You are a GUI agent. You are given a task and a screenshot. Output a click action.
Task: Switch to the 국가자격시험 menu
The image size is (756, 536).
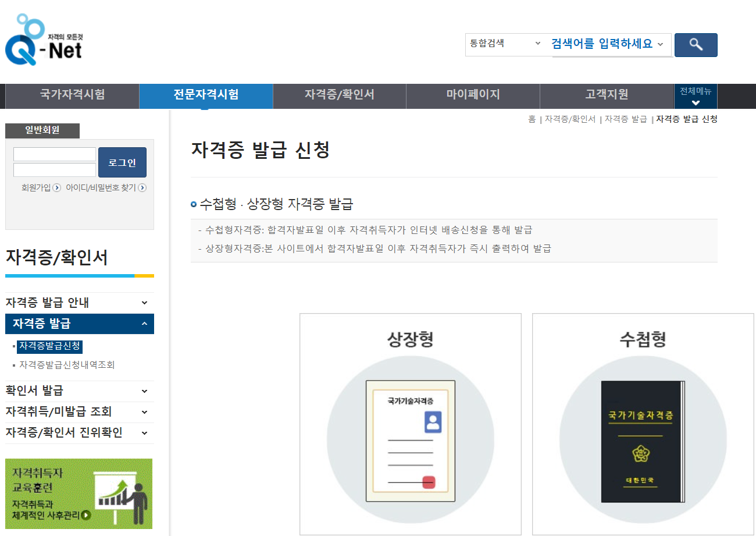(x=72, y=96)
